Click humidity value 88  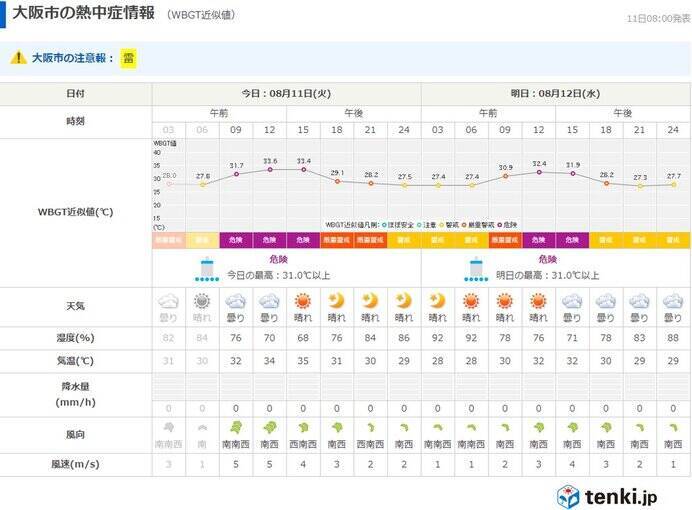coord(673,338)
